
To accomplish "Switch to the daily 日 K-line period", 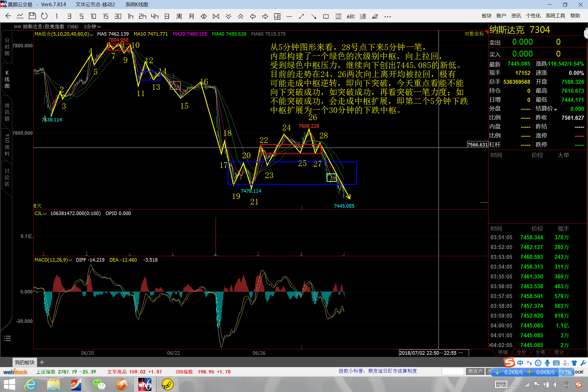I will tap(167, 16).
